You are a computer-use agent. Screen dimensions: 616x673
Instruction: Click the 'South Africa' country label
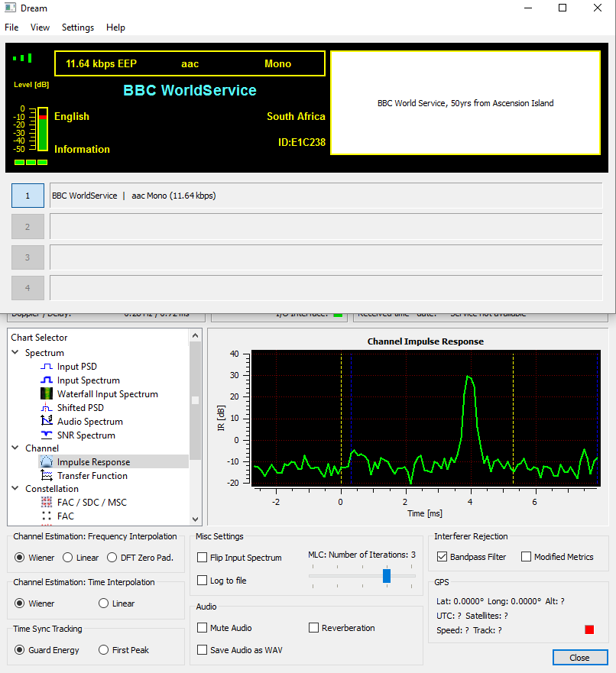click(x=296, y=116)
